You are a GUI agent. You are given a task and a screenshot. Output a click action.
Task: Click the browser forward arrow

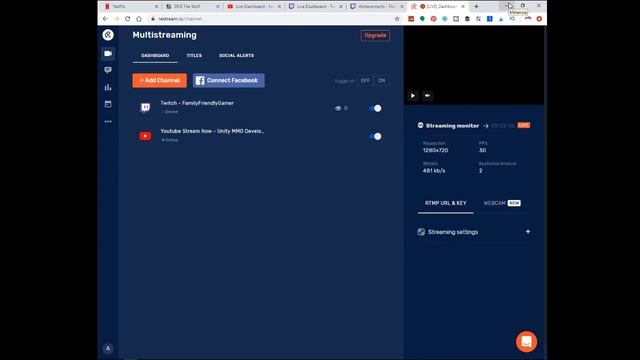click(x=116, y=19)
